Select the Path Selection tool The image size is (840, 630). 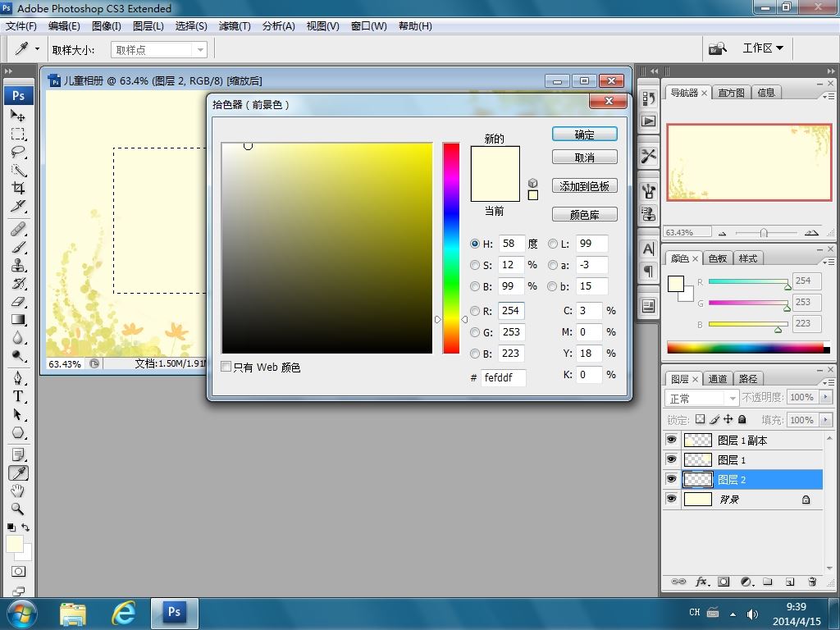(18, 414)
